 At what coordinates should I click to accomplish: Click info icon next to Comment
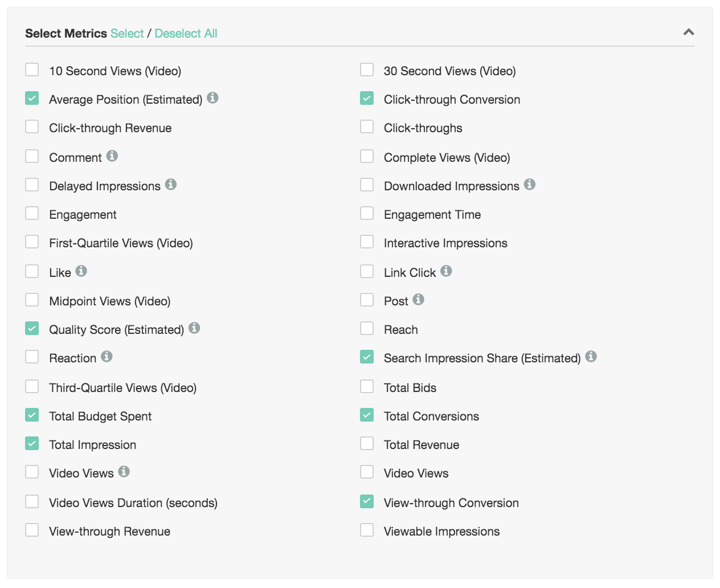[112, 156]
